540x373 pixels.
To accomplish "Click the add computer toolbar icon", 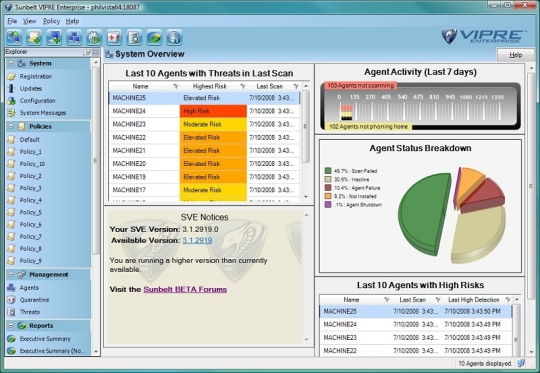I will pos(54,37).
